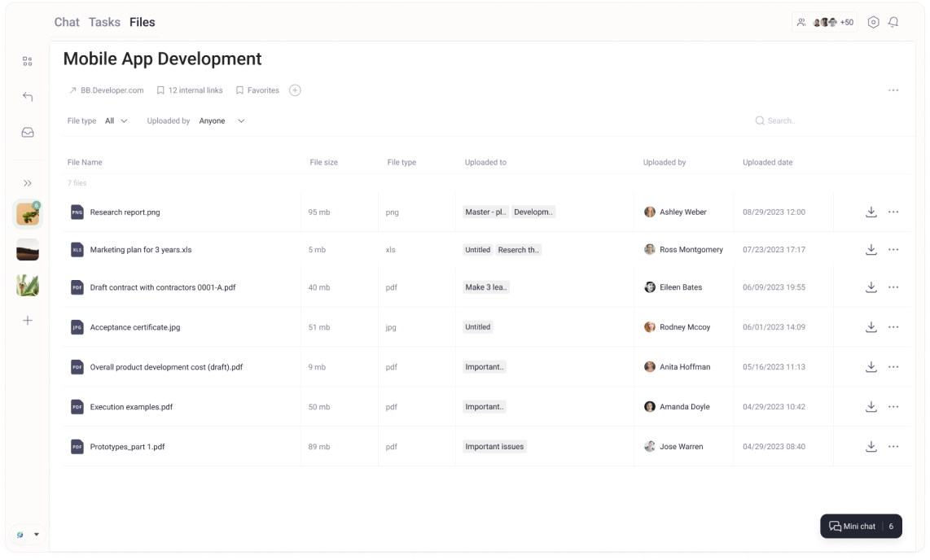930x560 pixels.
Task: Click the back arrow in sidebar
Action: point(28,97)
